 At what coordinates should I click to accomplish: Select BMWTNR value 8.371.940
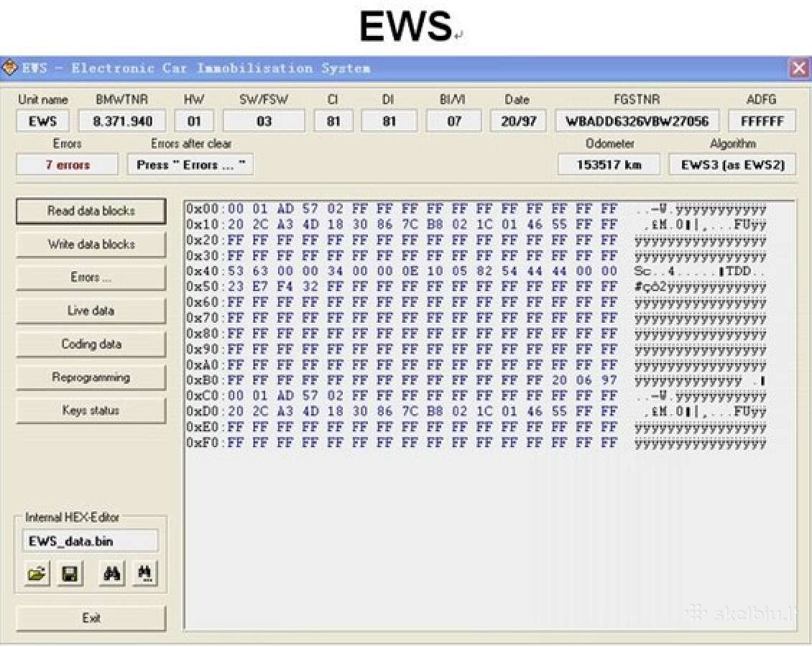pyautogui.click(x=122, y=121)
